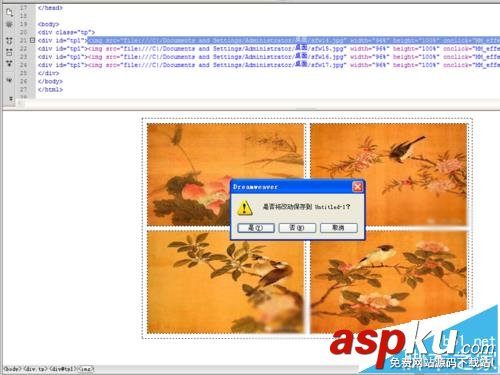Click the dialog's save changes question text
Image resolution: width=500 pixels, height=375 pixels.
(306, 207)
